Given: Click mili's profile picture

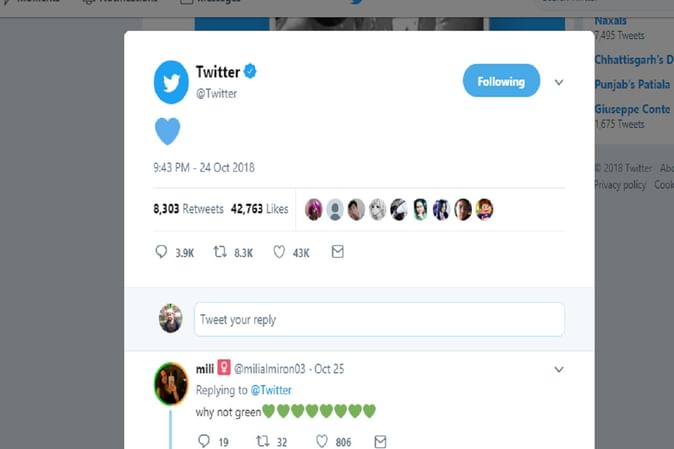Looking at the screenshot, I should click(x=172, y=383).
